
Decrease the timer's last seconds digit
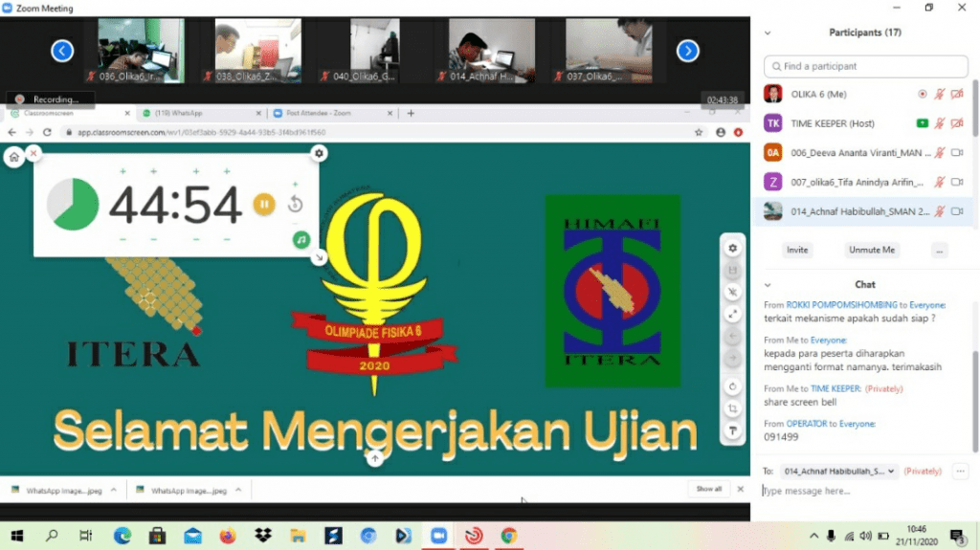[226, 239]
